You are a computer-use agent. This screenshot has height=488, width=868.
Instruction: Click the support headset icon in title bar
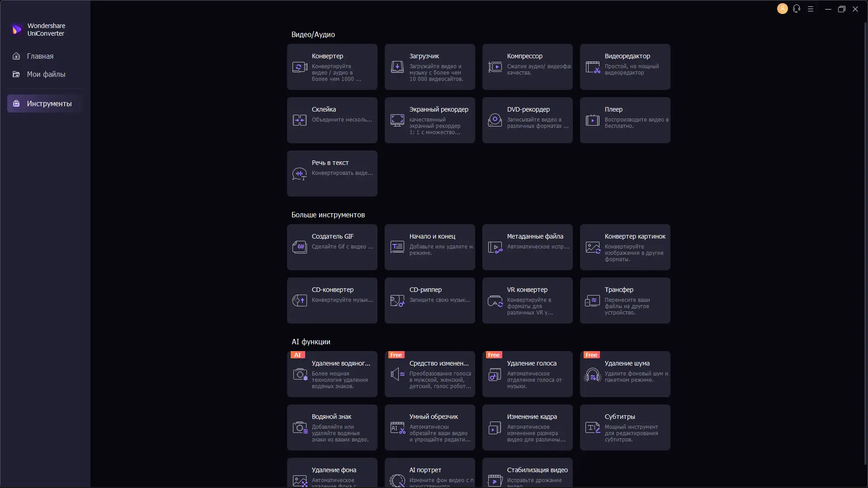tap(797, 9)
